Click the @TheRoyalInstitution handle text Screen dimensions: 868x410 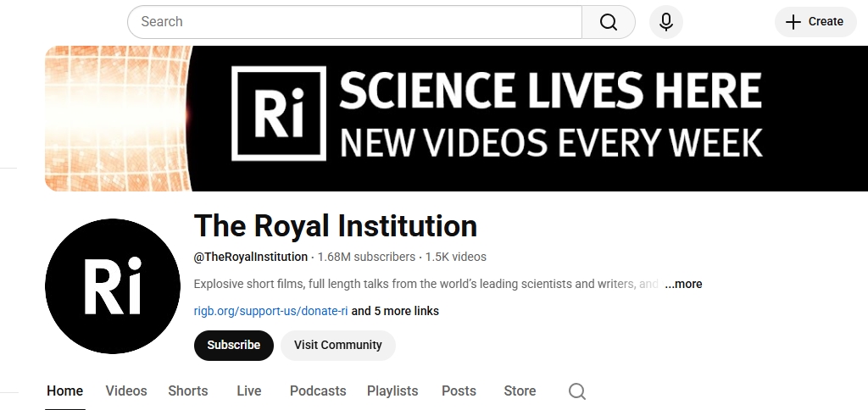pos(251,257)
